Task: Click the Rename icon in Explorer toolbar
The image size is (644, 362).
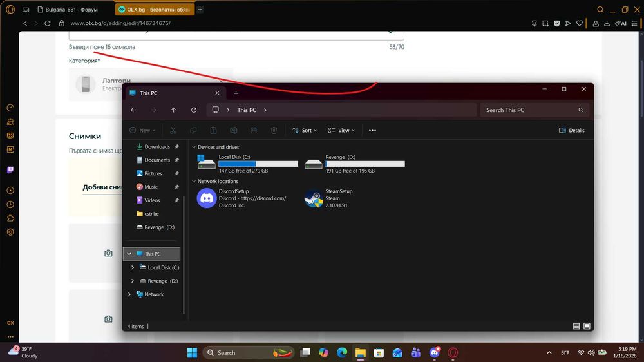Action: (233, 130)
